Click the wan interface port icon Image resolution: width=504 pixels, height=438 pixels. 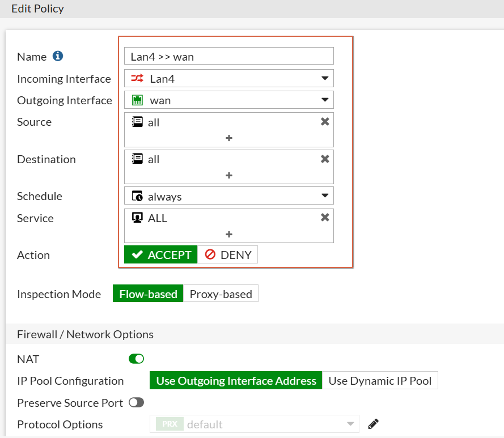137,100
